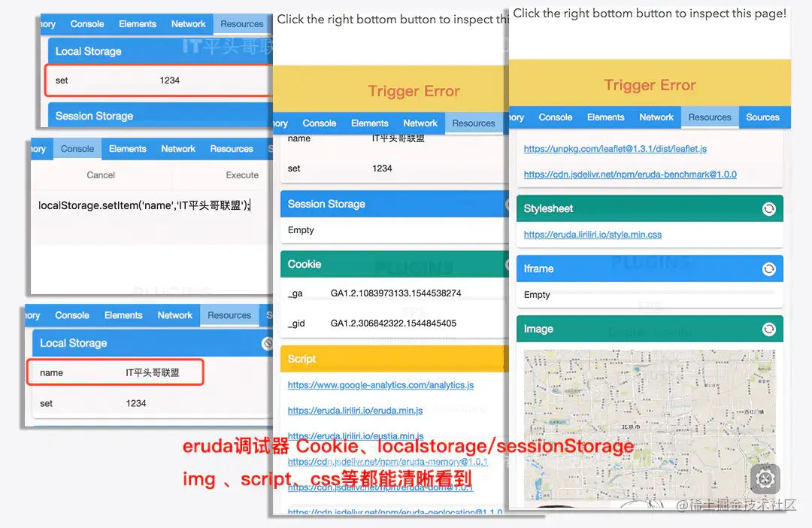Click the Image section header
Screen dimensions: 812x528
pos(650,329)
